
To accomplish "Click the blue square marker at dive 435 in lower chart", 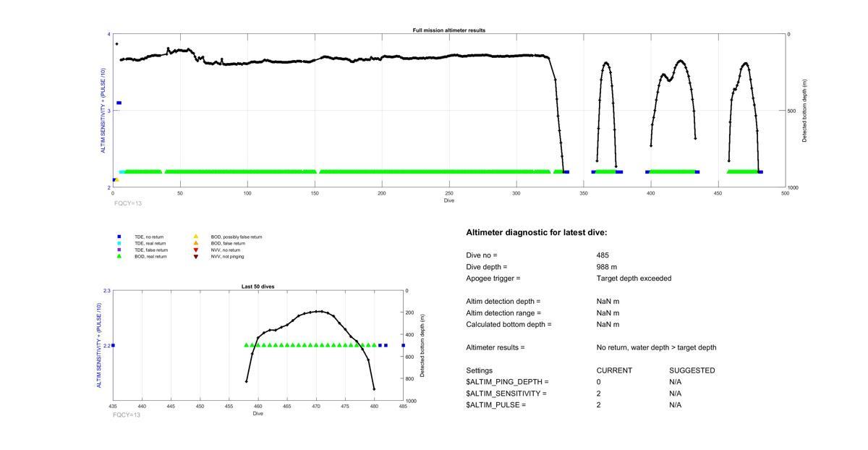I will [x=113, y=345].
